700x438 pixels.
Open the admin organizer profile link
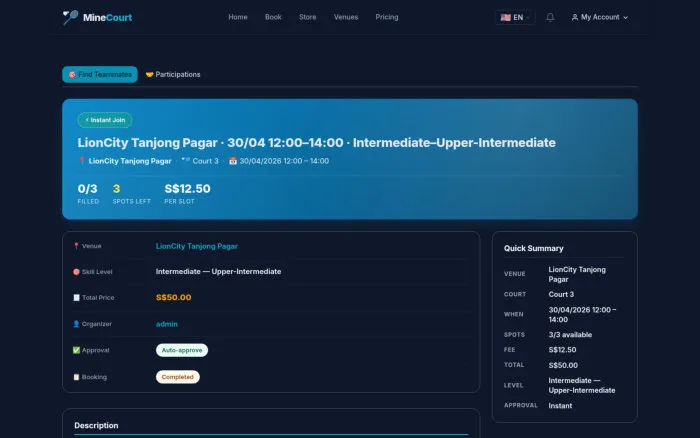click(x=167, y=324)
